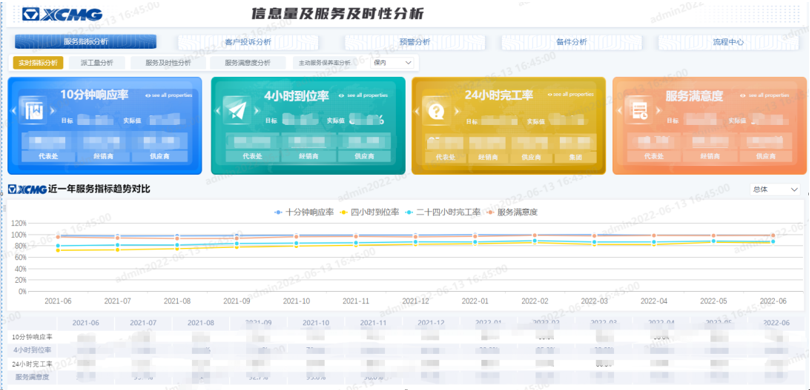Switch to 服务指标分析 tab
Screen dimensions: 810x390
[x=85, y=42]
